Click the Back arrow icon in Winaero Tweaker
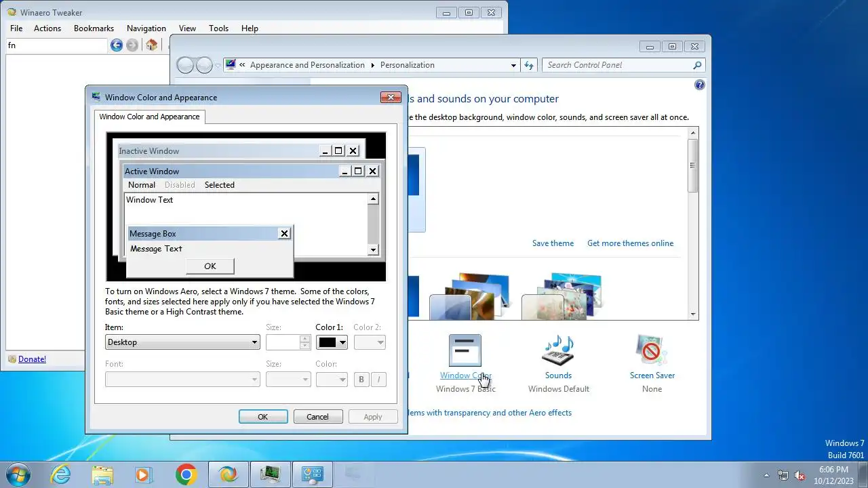The width and height of the screenshot is (868, 488). pos(117,45)
